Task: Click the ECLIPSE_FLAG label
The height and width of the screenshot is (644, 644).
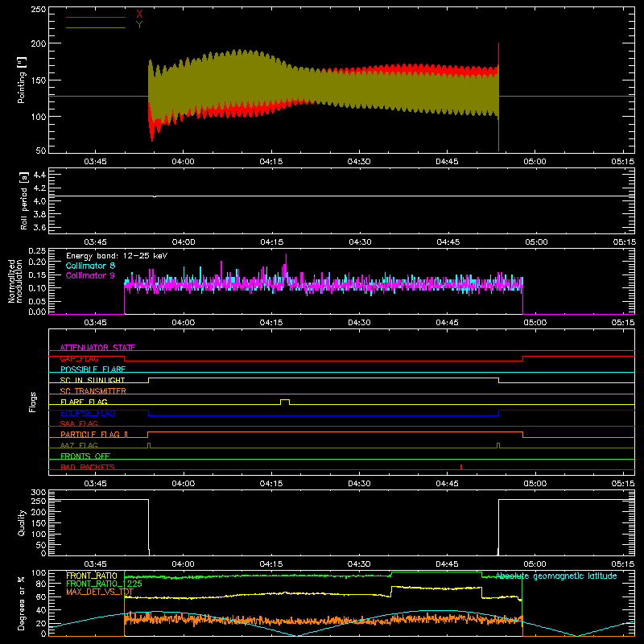Action: pos(88,413)
